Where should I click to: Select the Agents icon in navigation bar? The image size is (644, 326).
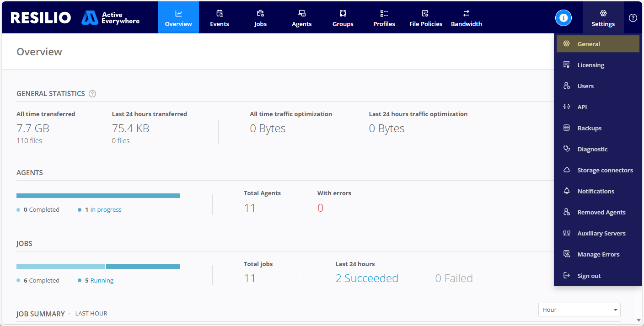click(x=302, y=13)
